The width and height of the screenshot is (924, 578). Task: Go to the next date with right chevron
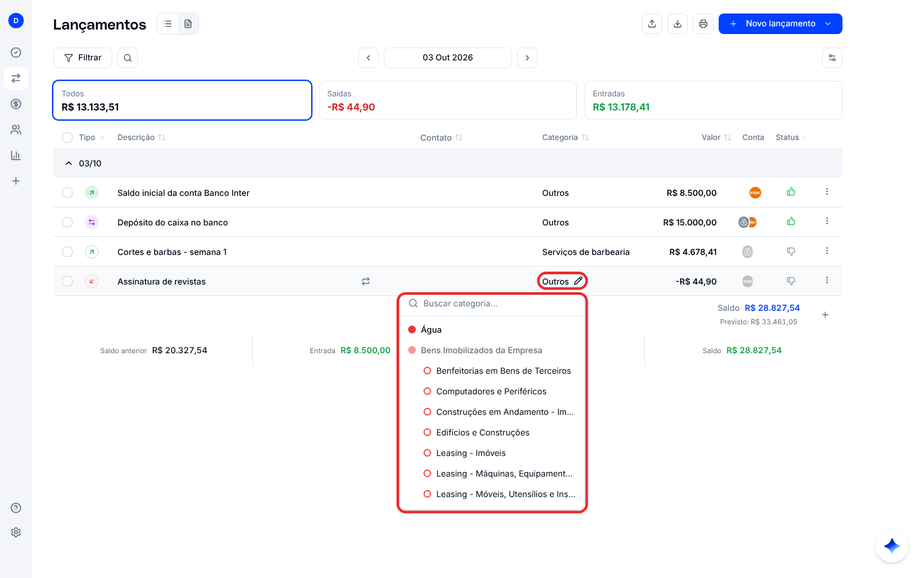527,58
